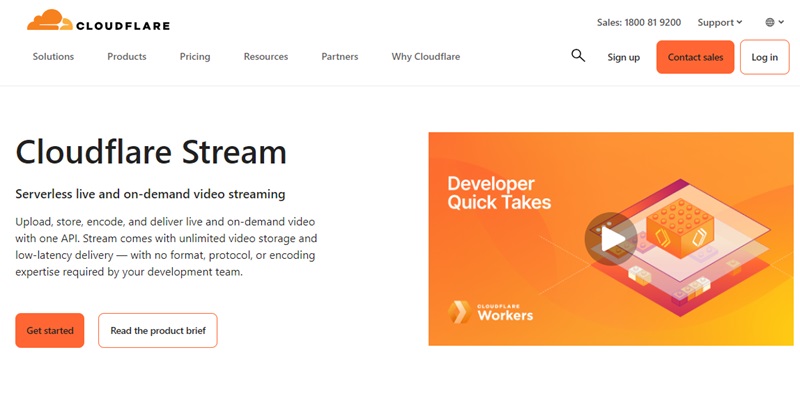Open the Resources menu
Viewport: 800px width, 400px height.
click(266, 57)
